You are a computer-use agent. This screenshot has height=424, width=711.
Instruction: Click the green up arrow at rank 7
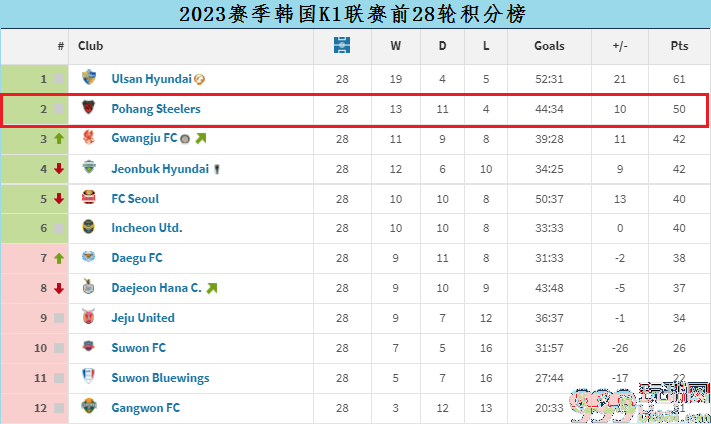pos(59,258)
